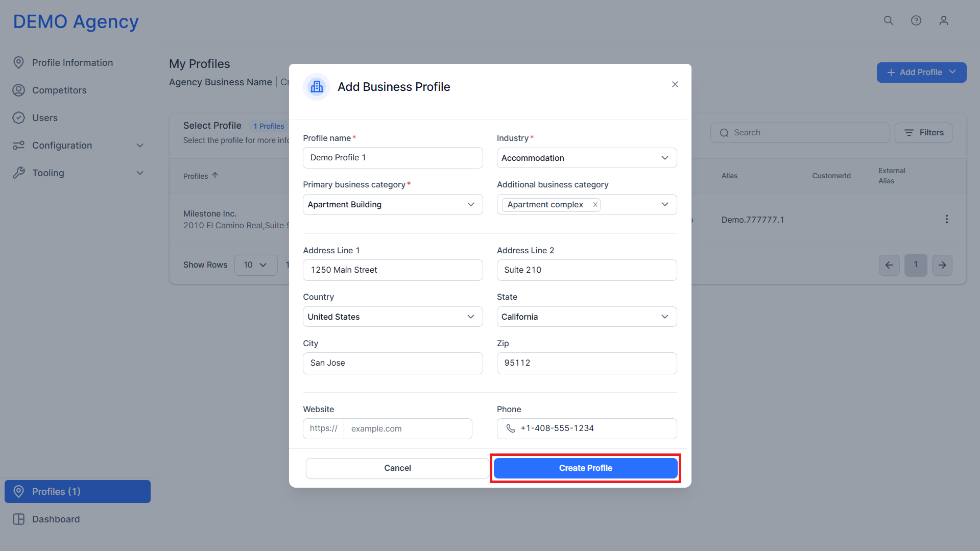
Task: Click the Filters icon button
Action: (x=923, y=133)
